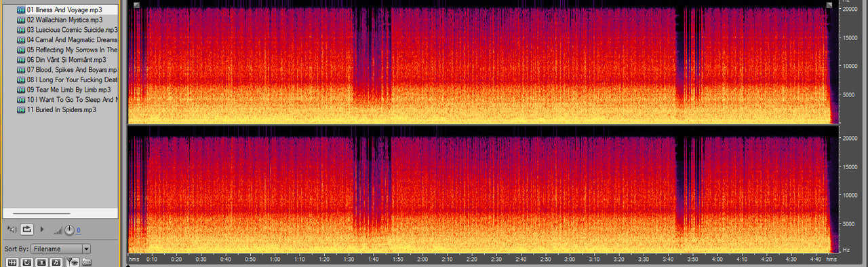Click audio file icon of 08 I Long For
The height and width of the screenshot is (267, 868).
tap(21, 79)
